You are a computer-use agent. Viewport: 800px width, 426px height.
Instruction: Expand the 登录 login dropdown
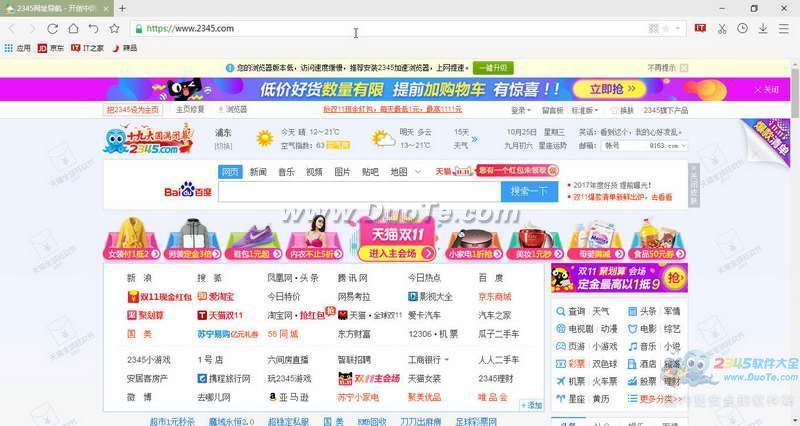click(x=522, y=110)
